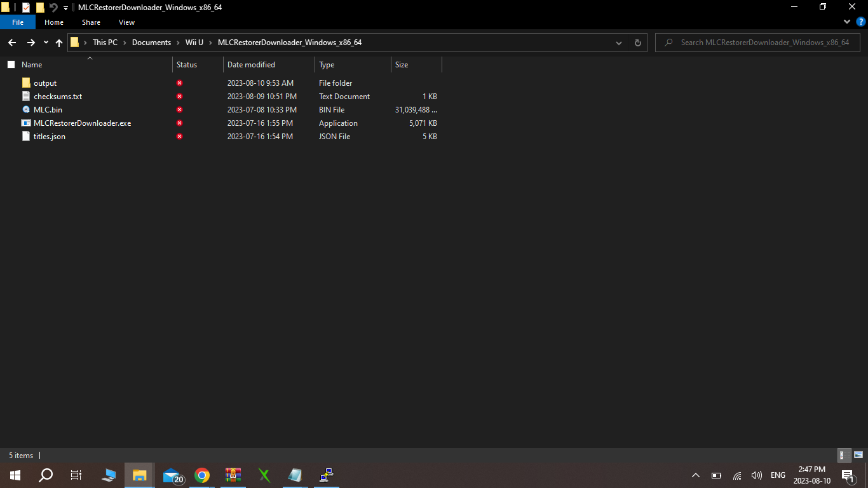Open Help with the blue question mark
This screenshot has width=868, height=488.
pyautogui.click(x=861, y=22)
